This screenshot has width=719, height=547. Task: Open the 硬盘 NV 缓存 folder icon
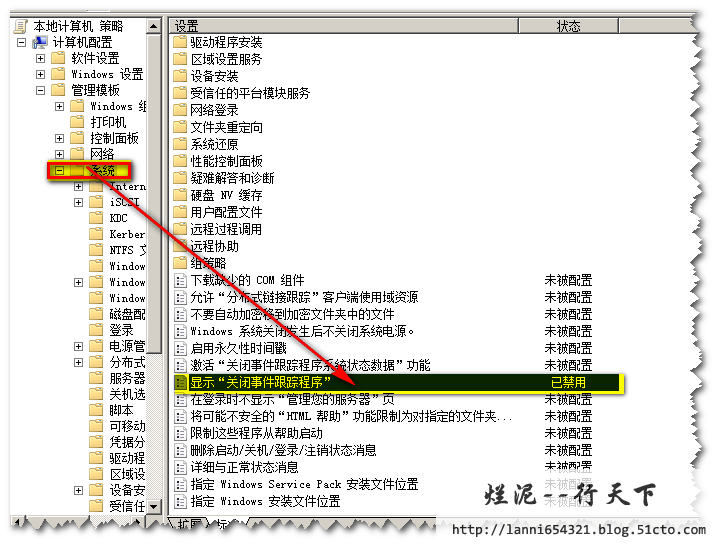pos(180,195)
